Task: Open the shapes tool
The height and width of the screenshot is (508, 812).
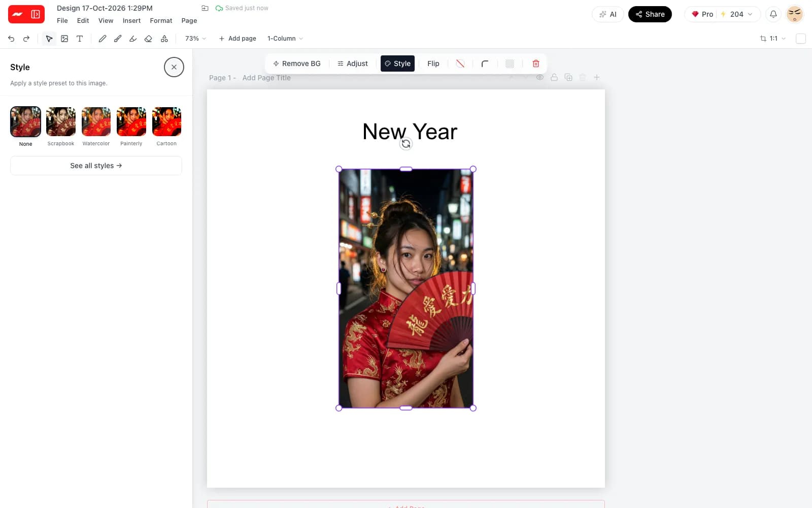Action: pyautogui.click(x=164, y=39)
